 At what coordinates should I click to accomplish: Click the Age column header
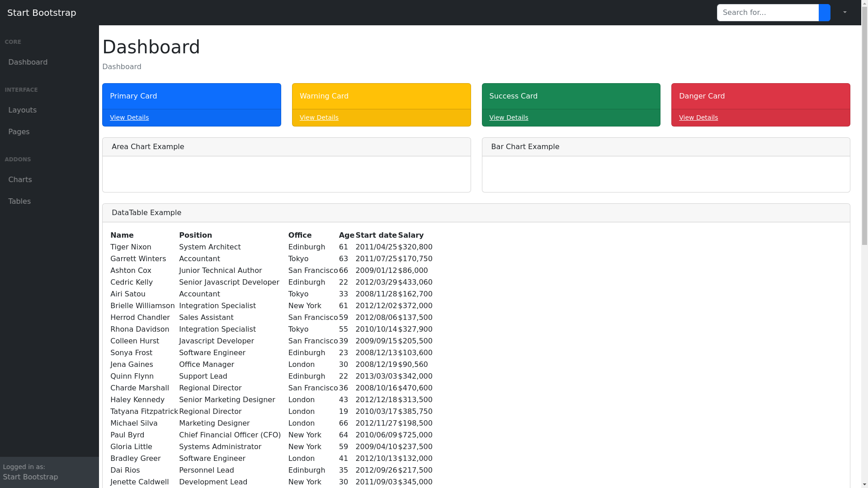pos(347,235)
